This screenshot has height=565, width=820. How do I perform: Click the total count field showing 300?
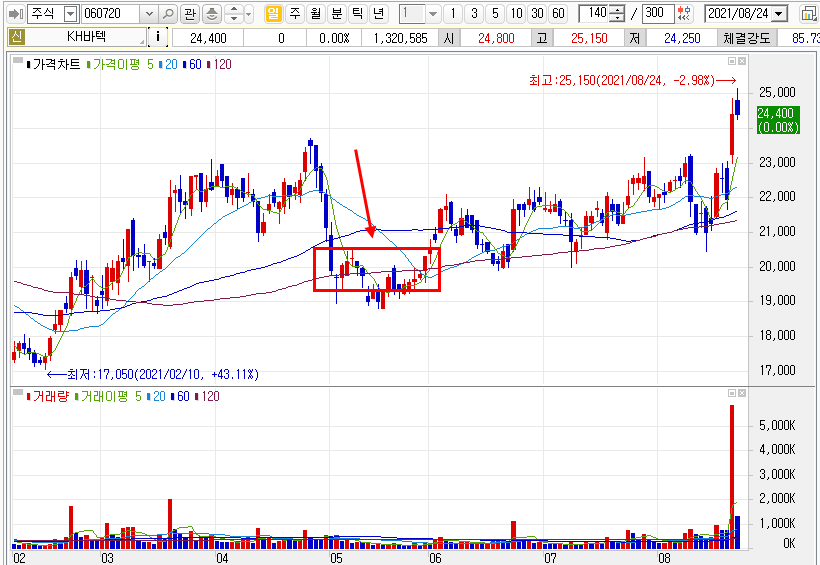coord(657,14)
